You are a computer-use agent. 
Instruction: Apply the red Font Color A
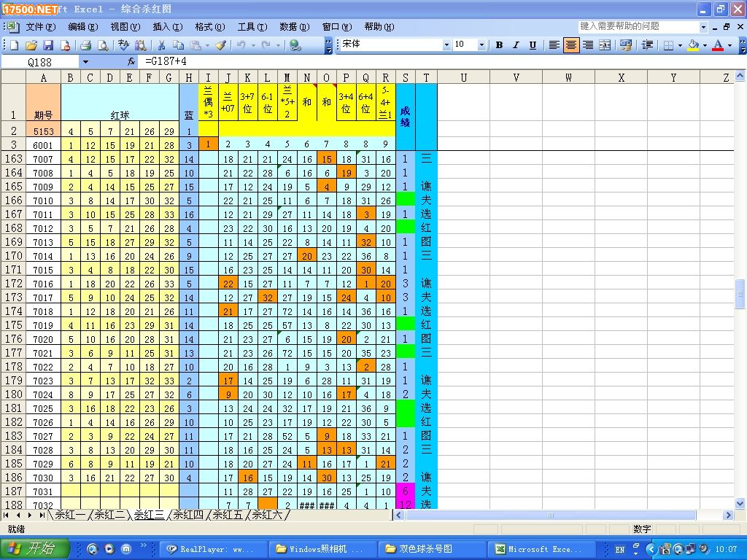tap(718, 45)
